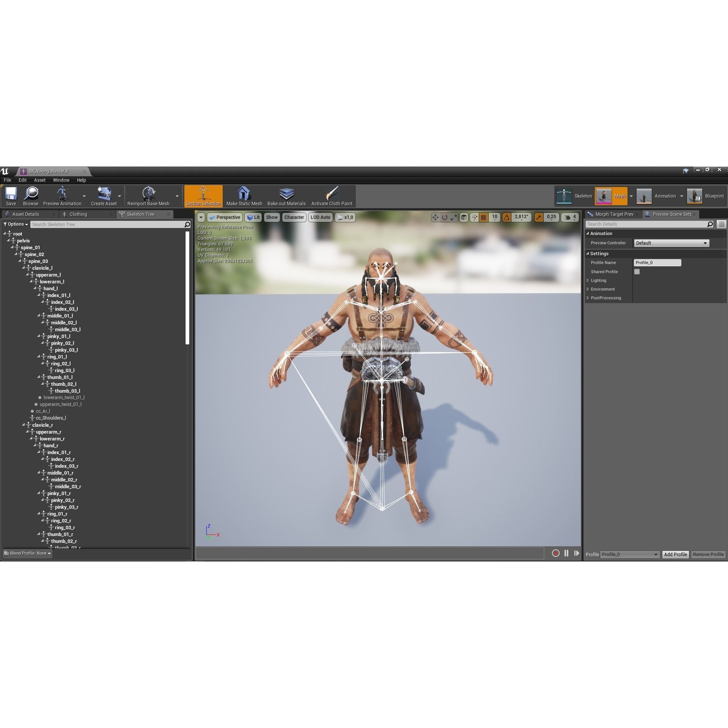
Task: Click Preview Animation on the toolbar
Action: [x=62, y=195]
